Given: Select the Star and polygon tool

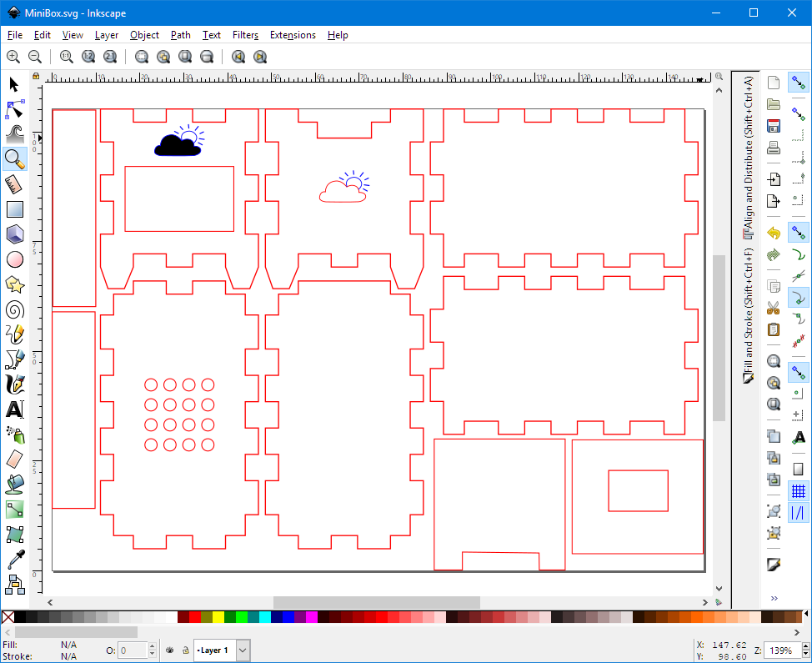Looking at the screenshot, I should [14, 285].
